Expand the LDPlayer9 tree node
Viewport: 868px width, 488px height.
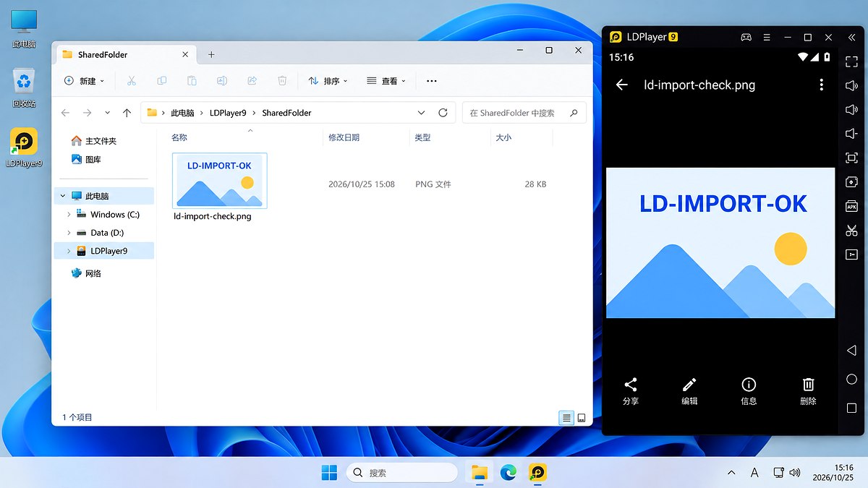click(69, 251)
